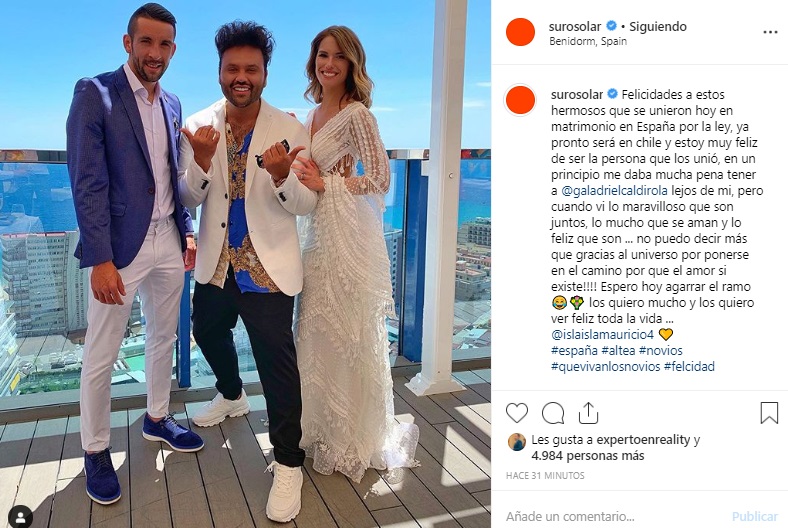Viewport: 788px width, 528px height.
Task: Open surosolar profile picture in header
Action: (520, 32)
